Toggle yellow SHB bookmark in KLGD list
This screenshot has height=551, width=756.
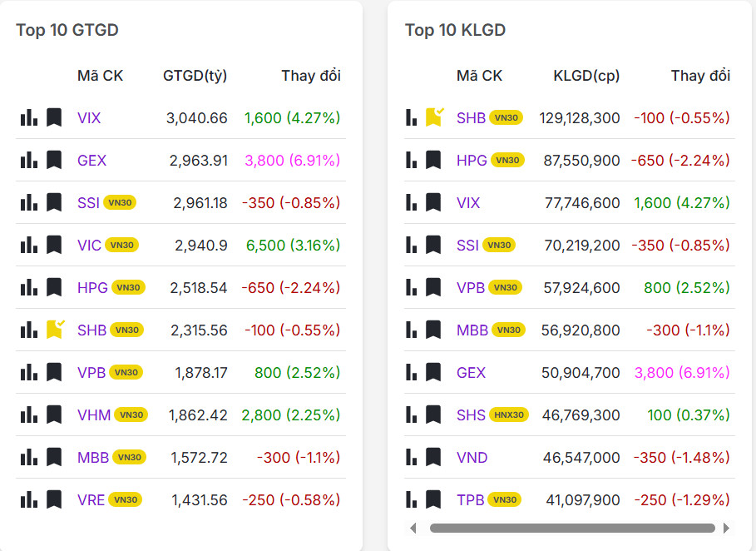(434, 117)
